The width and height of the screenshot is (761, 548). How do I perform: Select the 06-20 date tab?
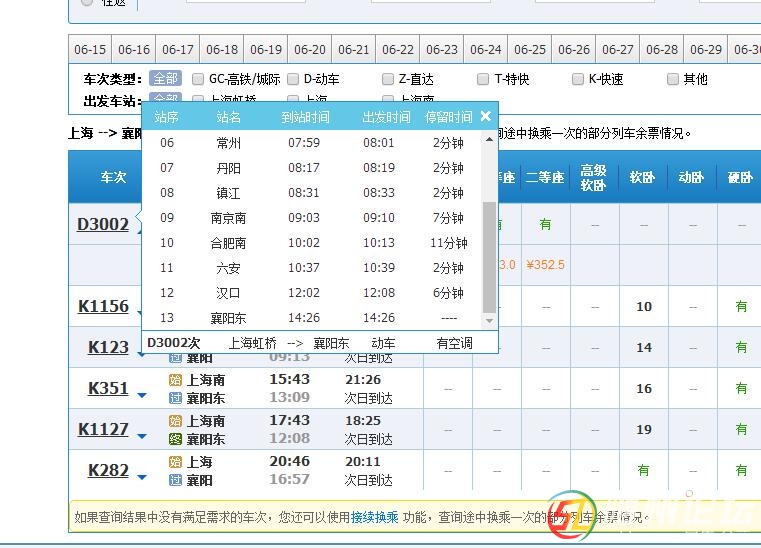pyautogui.click(x=310, y=50)
